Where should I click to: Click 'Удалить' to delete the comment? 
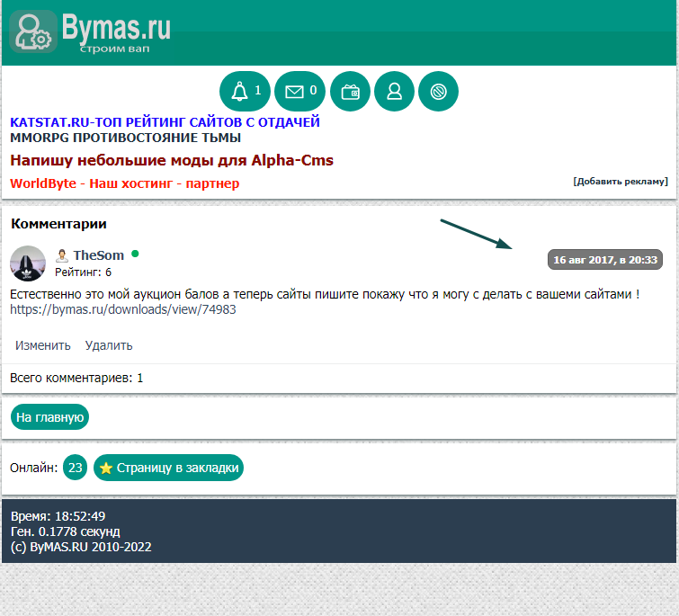tap(109, 345)
